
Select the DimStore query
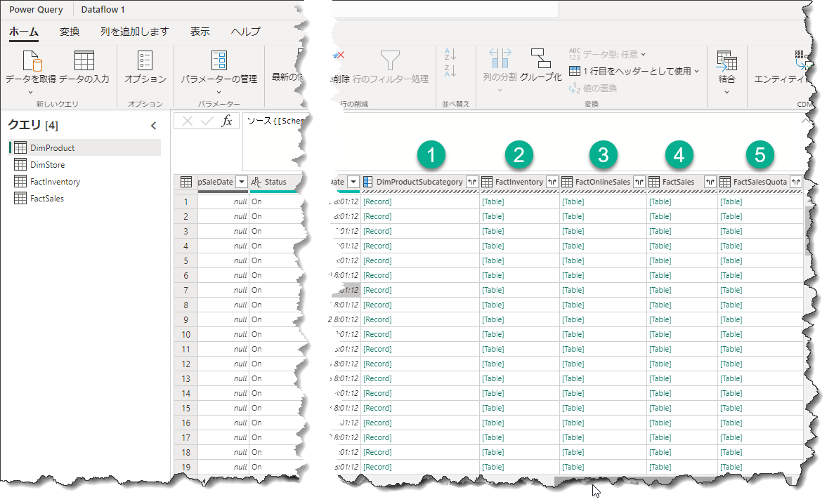(x=84, y=165)
